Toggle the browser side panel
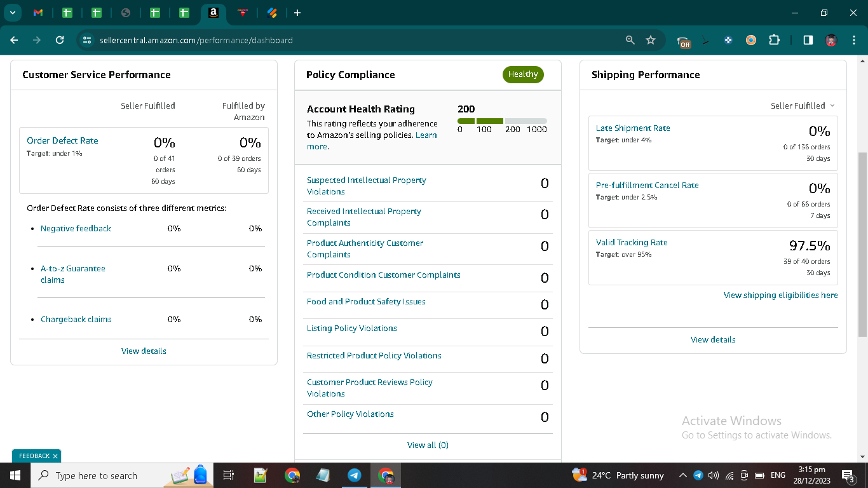Image resolution: width=868 pixels, height=488 pixels. click(808, 40)
